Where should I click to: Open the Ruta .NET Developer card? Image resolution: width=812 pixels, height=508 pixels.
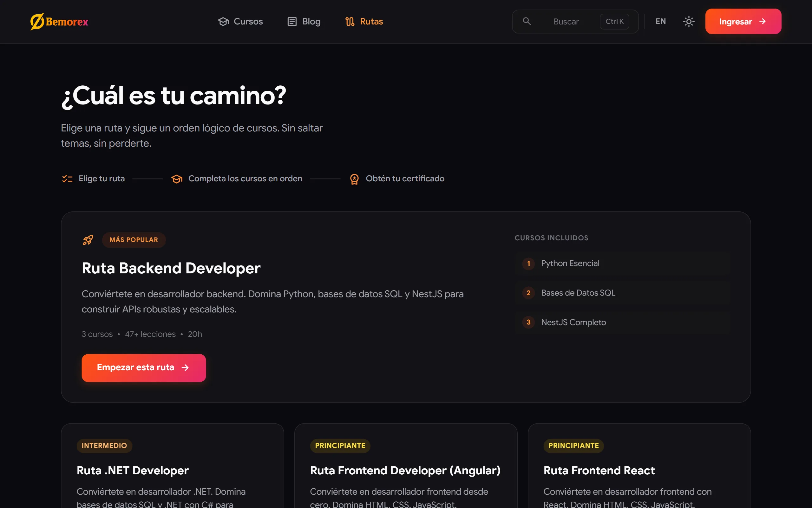tap(173, 466)
